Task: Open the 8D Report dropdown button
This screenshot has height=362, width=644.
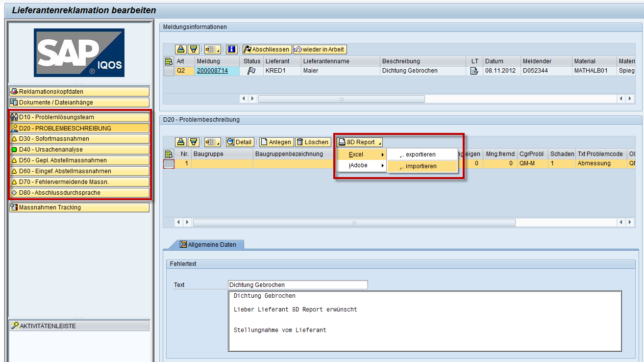Action: [360, 142]
